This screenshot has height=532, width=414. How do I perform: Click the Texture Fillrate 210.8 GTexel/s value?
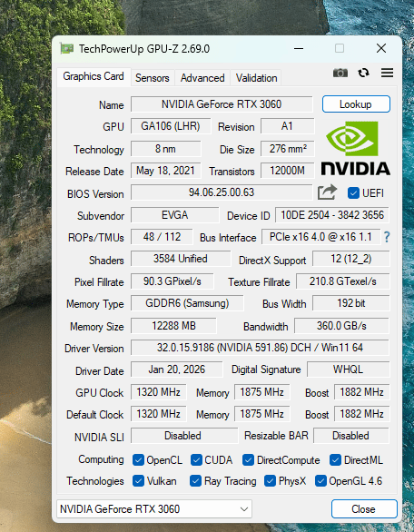(343, 281)
